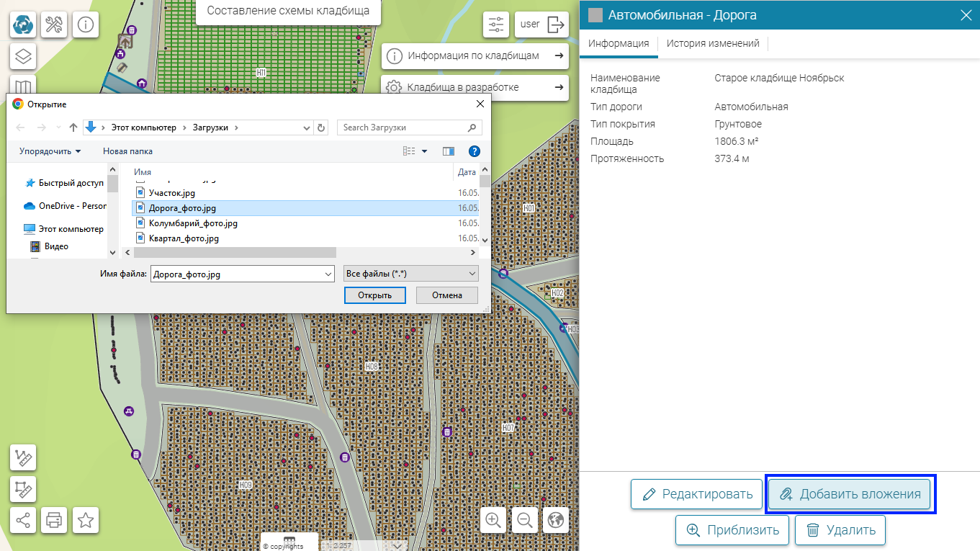Click the 'Редактировать' button
This screenshot has width=980, height=551.
click(696, 494)
